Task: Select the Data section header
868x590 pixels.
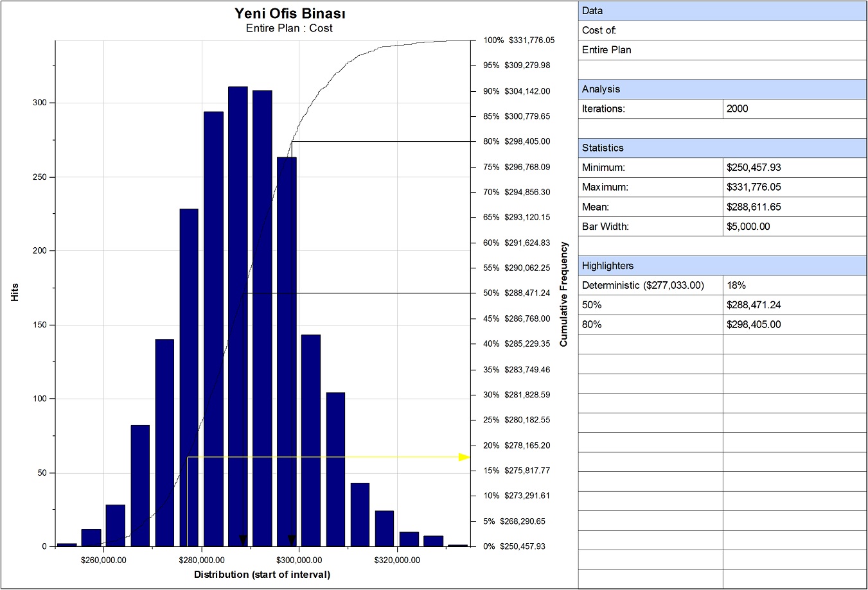Action: (722, 11)
